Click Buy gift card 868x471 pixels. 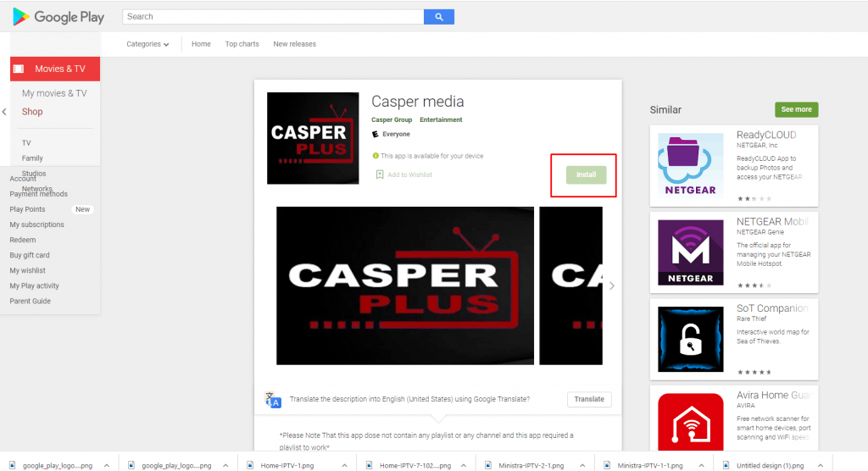pos(30,255)
